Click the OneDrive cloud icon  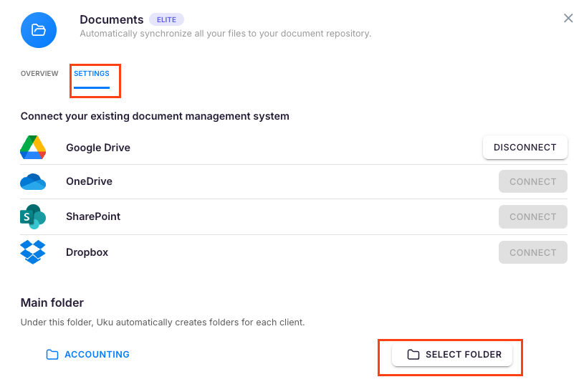coord(33,182)
